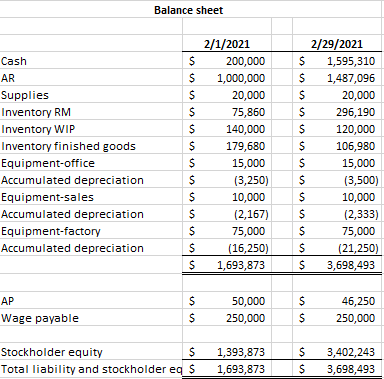Click the finished goods value 106,980
384x379 pixels.
(x=356, y=146)
